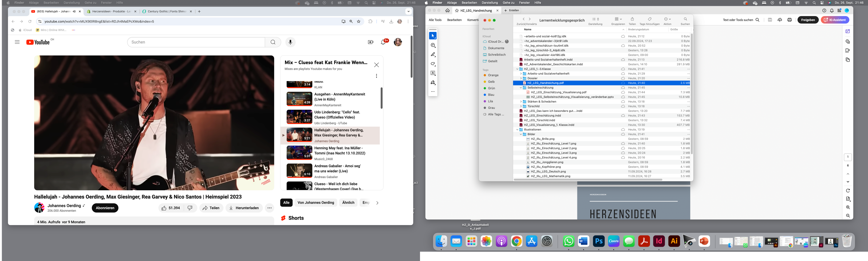Click the YouTube playlist scrollbar

pyautogui.click(x=381, y=98)
